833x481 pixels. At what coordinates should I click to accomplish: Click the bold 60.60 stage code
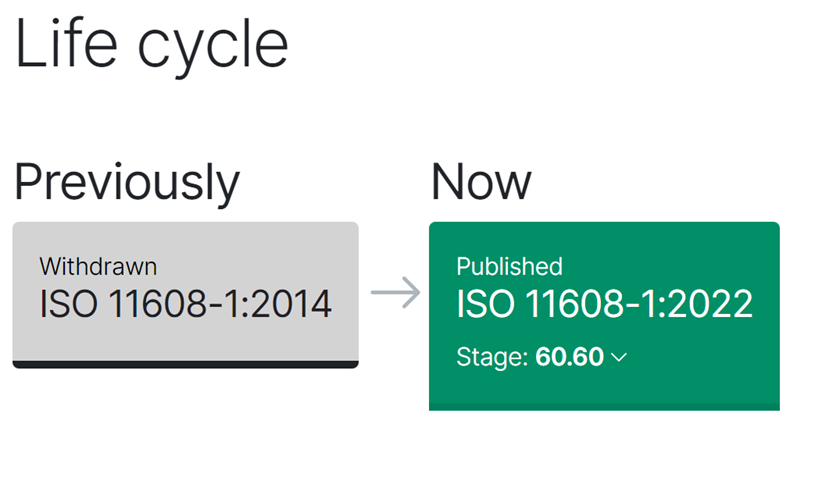[x=570, y=356]
